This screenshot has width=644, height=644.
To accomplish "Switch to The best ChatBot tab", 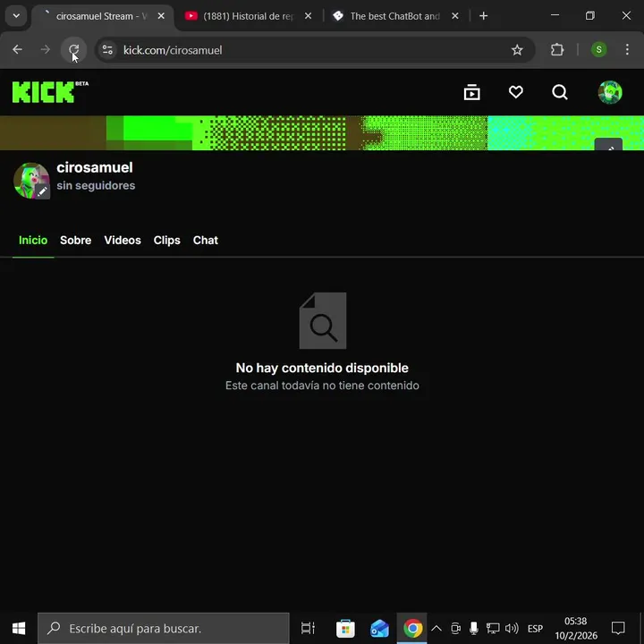I will tap(394, 16).
